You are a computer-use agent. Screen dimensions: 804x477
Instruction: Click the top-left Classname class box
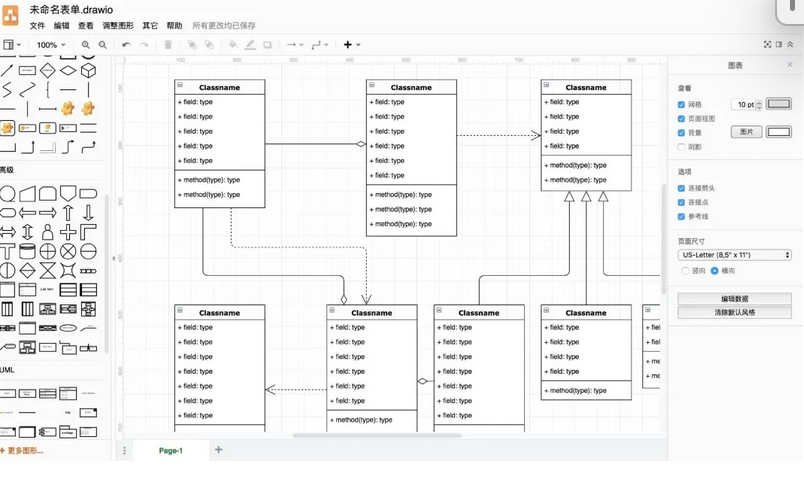click(x=220, y=87)
